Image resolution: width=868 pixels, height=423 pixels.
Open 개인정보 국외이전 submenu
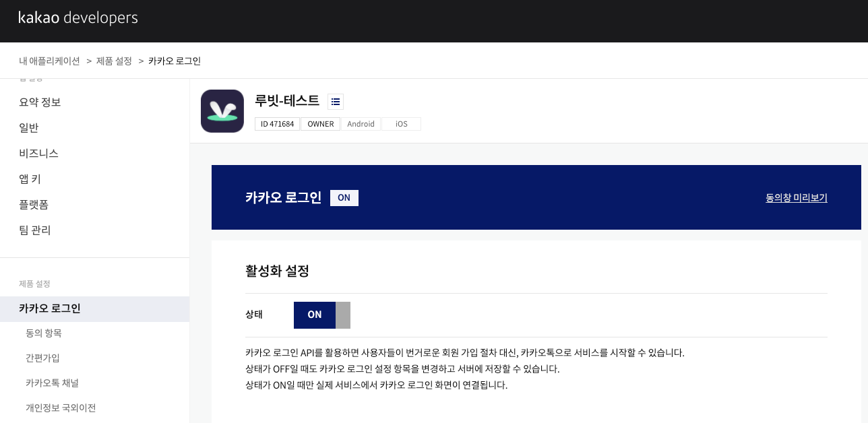(61, 408)
